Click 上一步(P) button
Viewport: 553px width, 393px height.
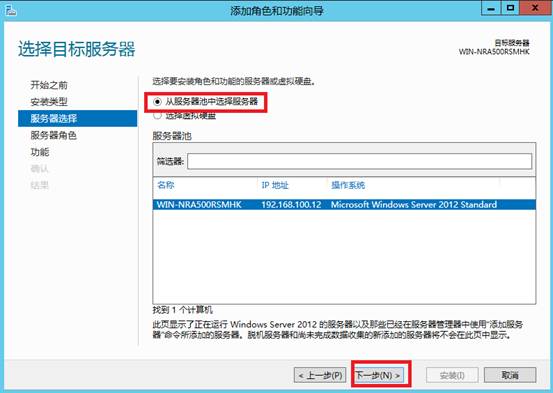click(320, 375)
